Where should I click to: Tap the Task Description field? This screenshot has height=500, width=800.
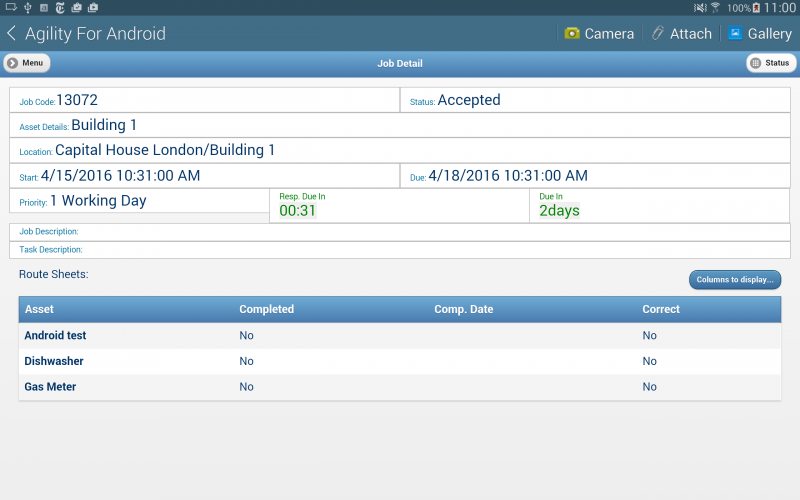(x=400, y=250)
